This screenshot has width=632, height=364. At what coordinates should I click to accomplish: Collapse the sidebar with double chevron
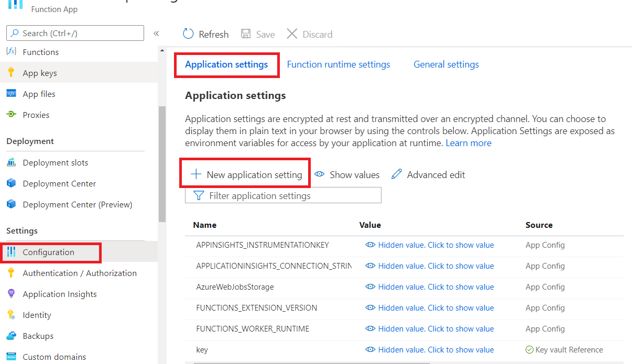tap(156, 34)
